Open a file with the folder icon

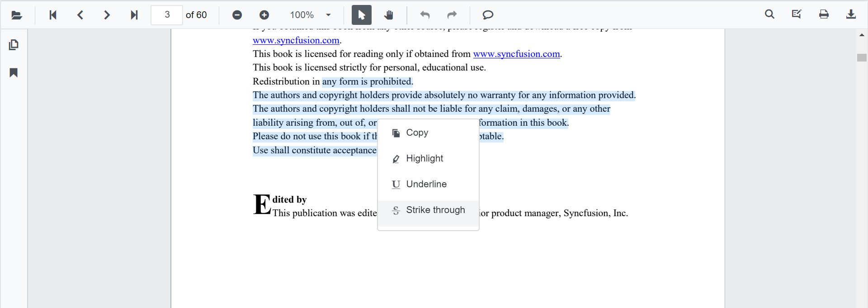(x=17, y=15)
